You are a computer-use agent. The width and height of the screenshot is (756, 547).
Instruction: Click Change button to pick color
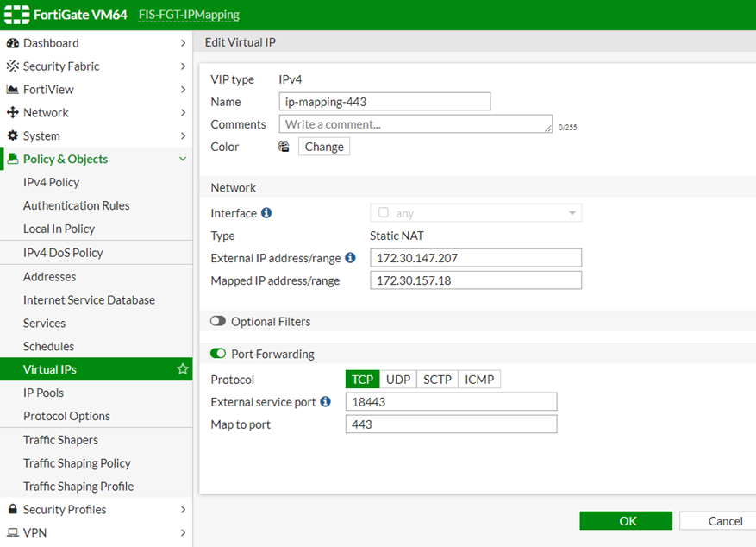click(x=324, y=147)
